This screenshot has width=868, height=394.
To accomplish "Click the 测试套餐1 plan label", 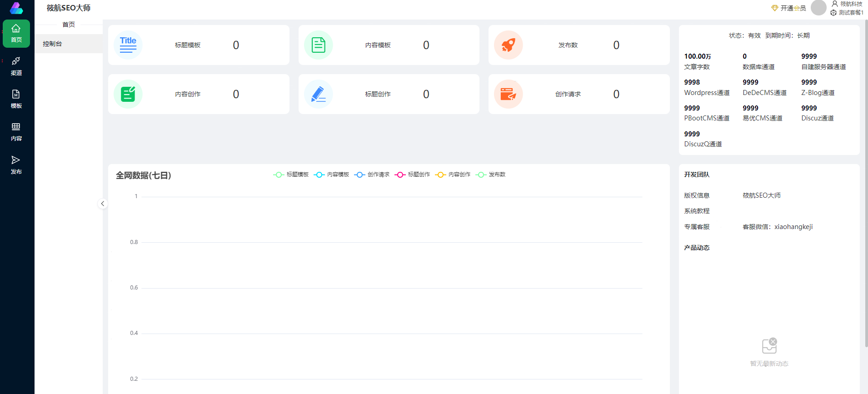I will [851, 13].
